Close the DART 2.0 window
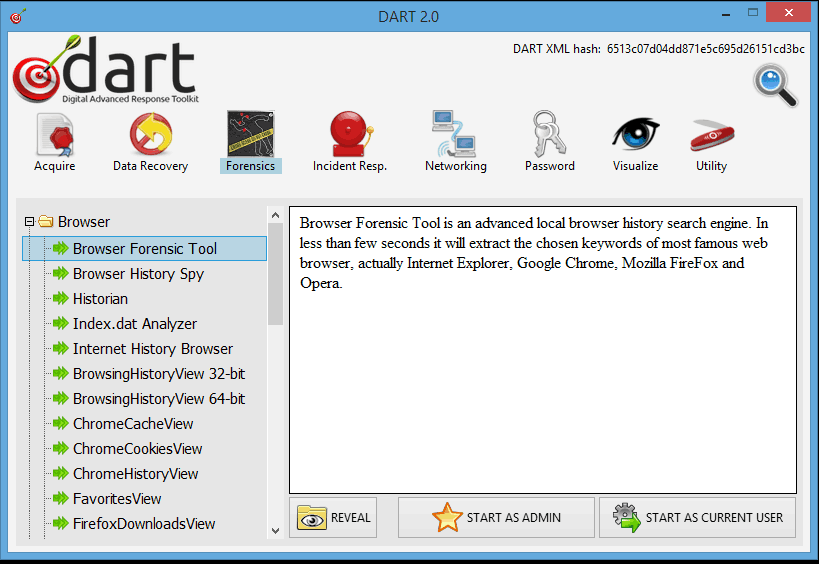 point(789,13)
